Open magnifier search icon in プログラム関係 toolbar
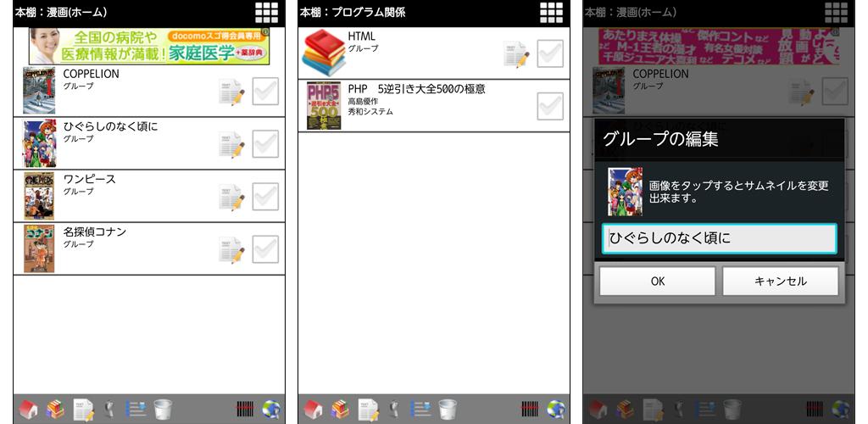The height and width of the screenshot is (424, 868). click(394, 410)
